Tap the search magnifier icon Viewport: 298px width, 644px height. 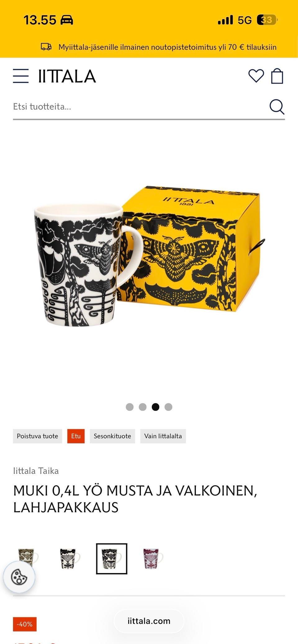277,107
